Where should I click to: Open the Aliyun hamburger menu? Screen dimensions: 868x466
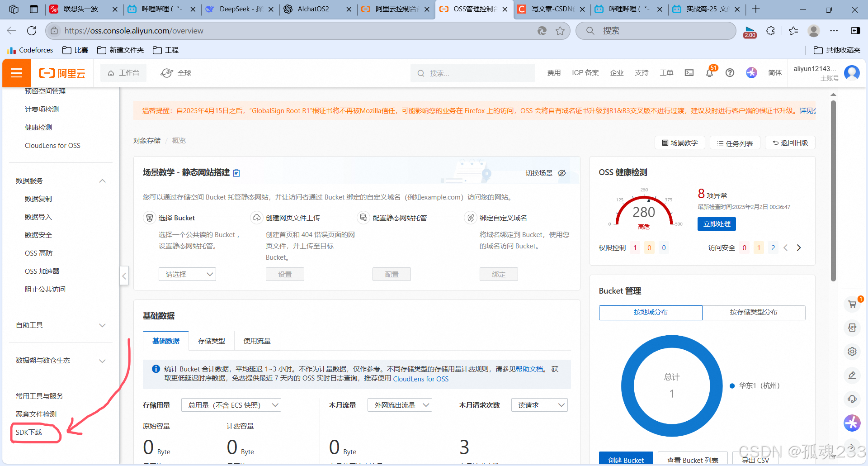point(17,73)
